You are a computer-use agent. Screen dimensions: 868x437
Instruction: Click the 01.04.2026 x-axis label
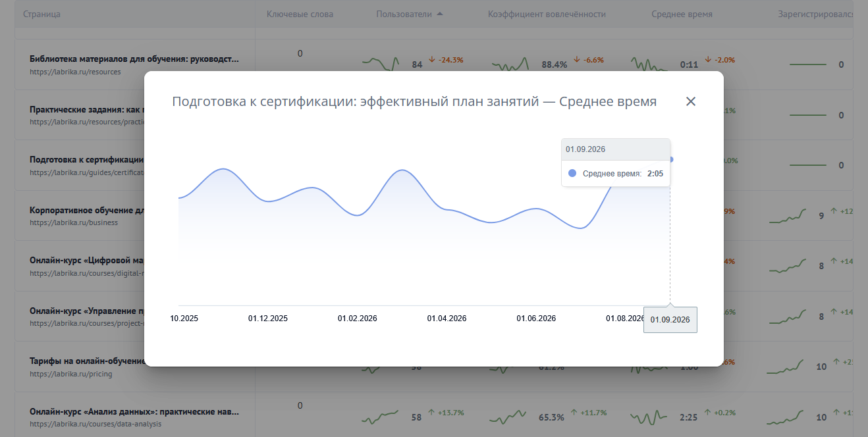click(x=447, y=319)
